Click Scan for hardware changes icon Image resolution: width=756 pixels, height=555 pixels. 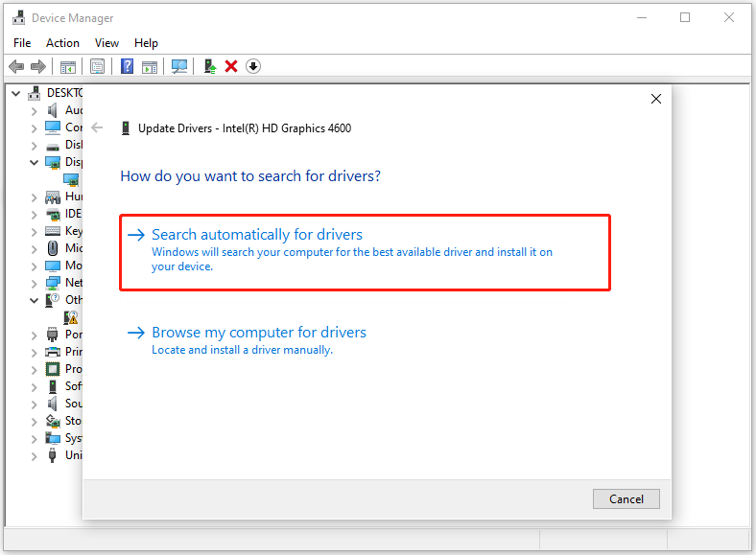tap(179, 66)
